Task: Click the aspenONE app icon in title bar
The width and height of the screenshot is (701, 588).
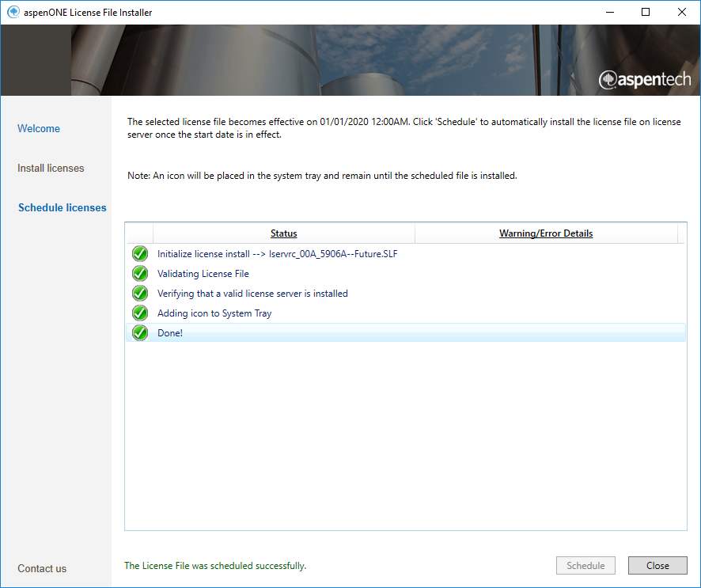Action: [13, 13]
